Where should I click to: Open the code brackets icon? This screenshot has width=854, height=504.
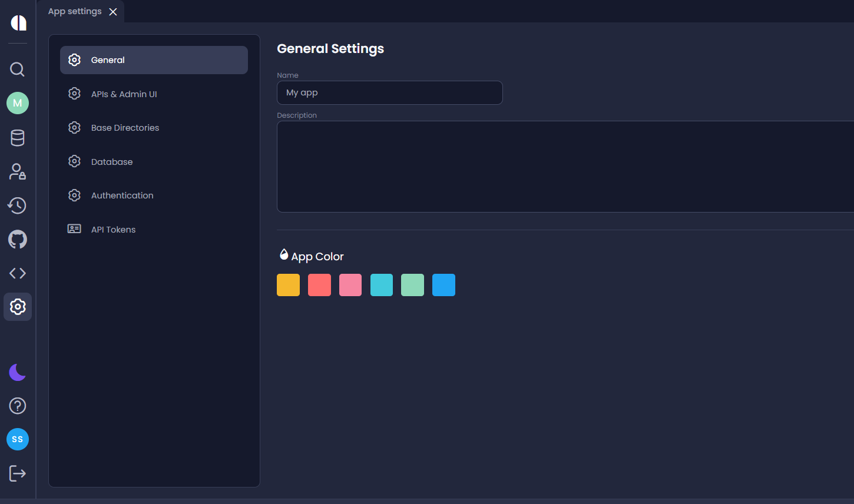tap(18, 273)
